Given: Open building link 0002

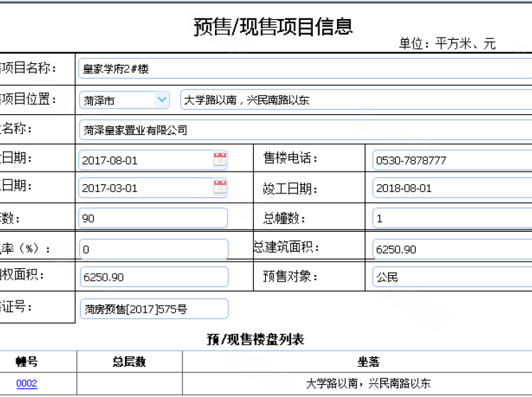Looking at the screenshot, I should [x=27, y=384].
